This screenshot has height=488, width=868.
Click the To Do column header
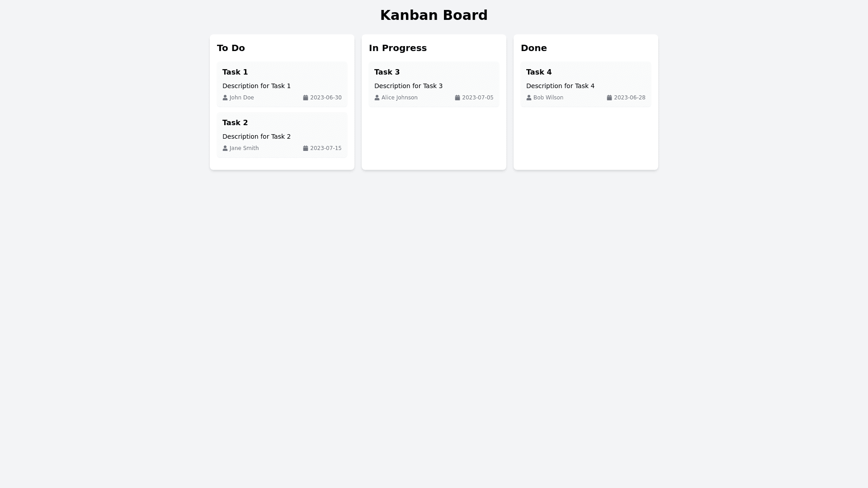(x=231, y=48)
